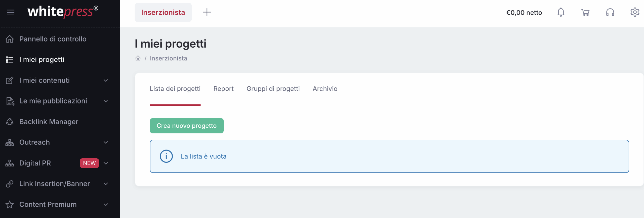Click the whitepress logo
This screenshot has height=218, width=644.
(63, 12)
